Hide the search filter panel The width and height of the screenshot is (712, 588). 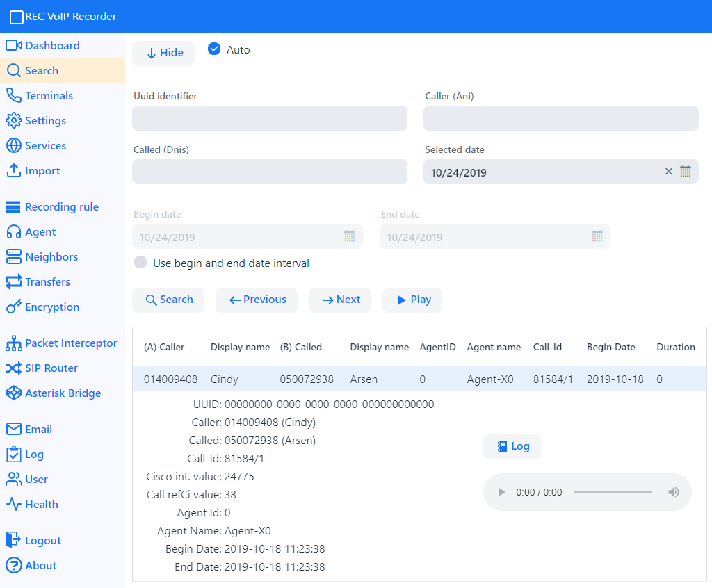(163, 53)
